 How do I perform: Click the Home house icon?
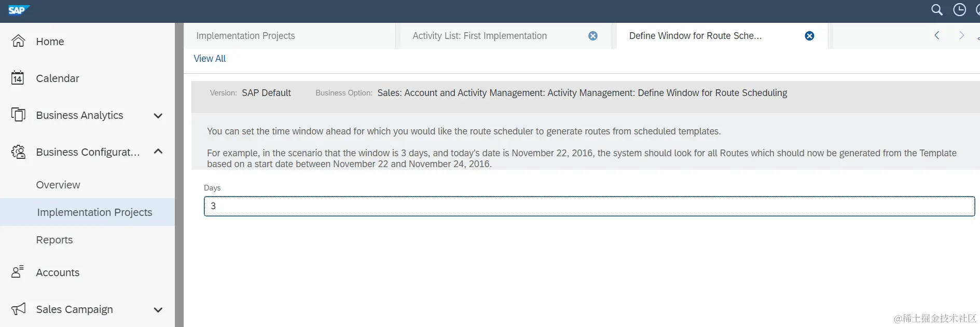pos(18,41)
